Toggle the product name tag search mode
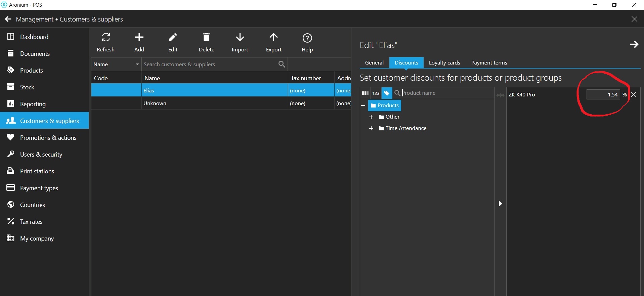 387,93
